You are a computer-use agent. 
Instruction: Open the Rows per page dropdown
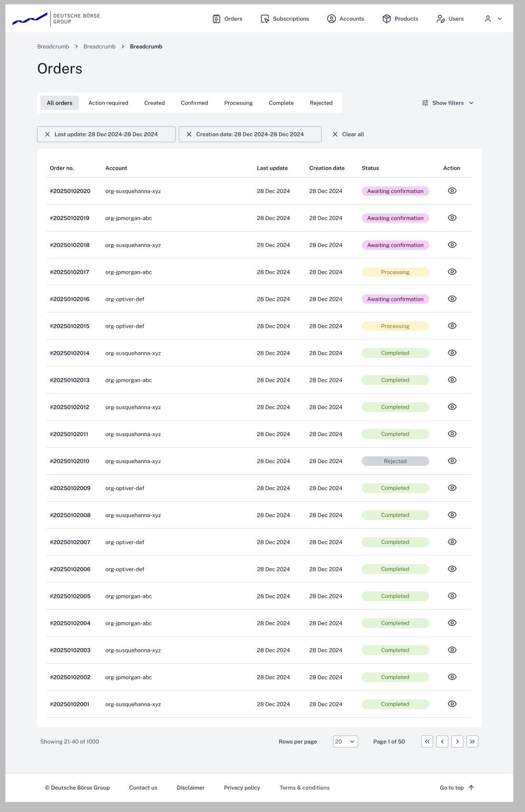345,741
